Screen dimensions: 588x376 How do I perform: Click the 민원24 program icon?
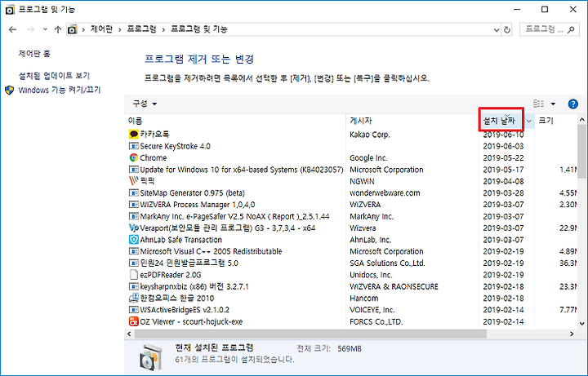[x=133, y=263]
